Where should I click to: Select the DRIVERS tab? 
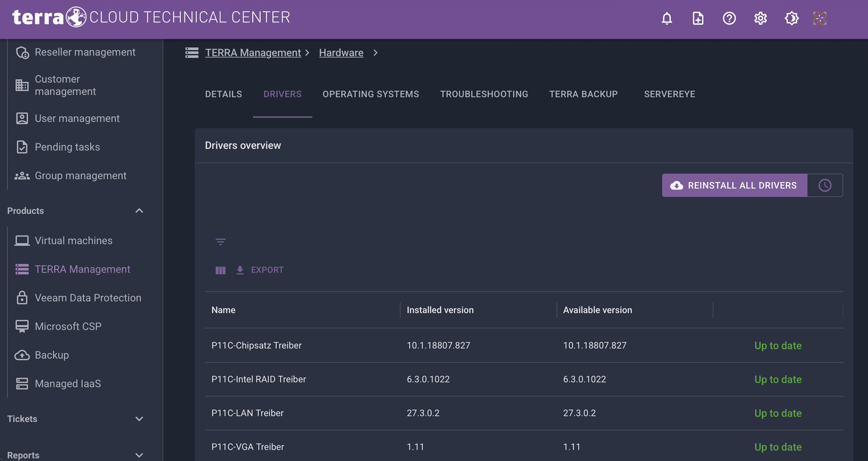[283, 94]
